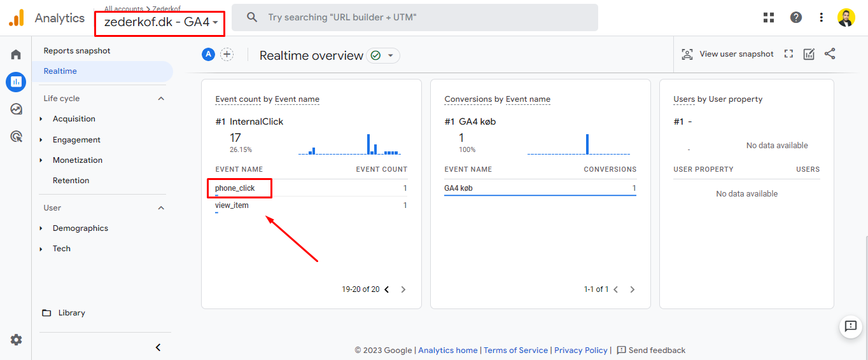Open the Explore icon in left rail
868x360 pixels.
click(16, 109)
